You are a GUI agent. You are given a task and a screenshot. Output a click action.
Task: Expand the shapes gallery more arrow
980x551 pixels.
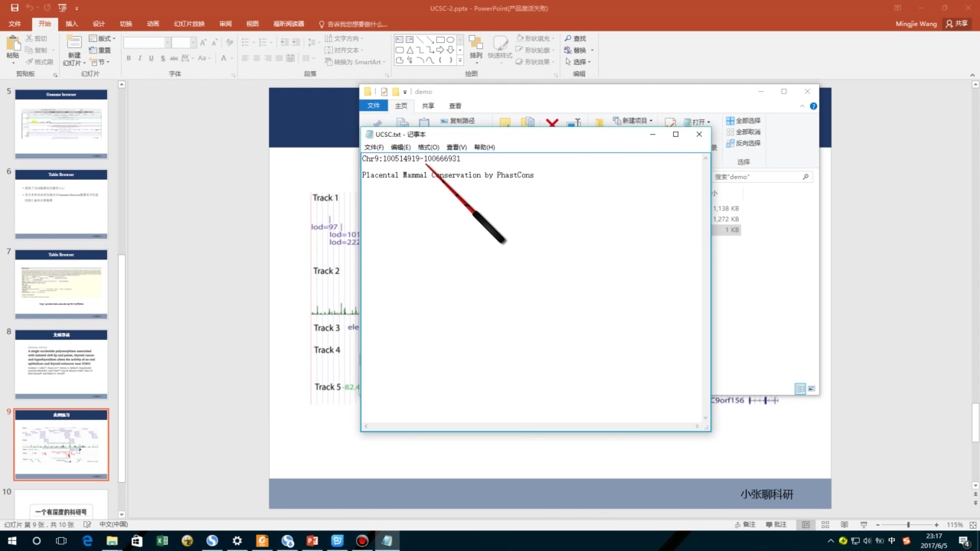(460, 60)
